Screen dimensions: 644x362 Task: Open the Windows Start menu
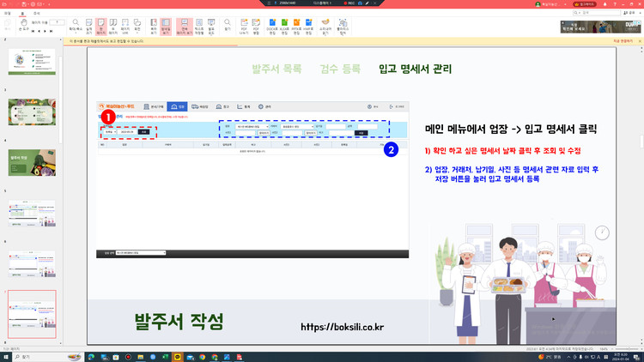pyautogui.click(x=6, y=357)
